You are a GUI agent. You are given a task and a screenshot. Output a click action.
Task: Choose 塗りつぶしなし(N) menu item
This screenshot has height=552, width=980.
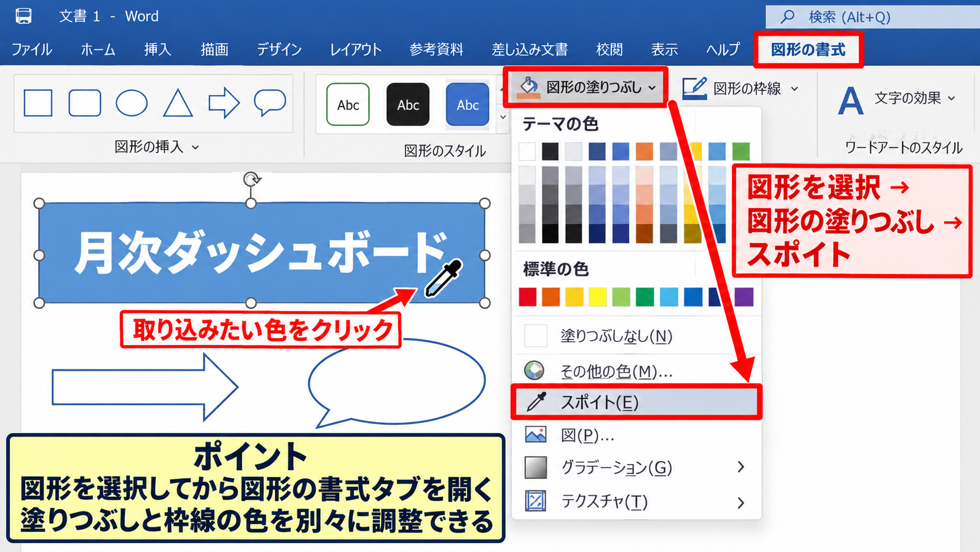point(637,336)
